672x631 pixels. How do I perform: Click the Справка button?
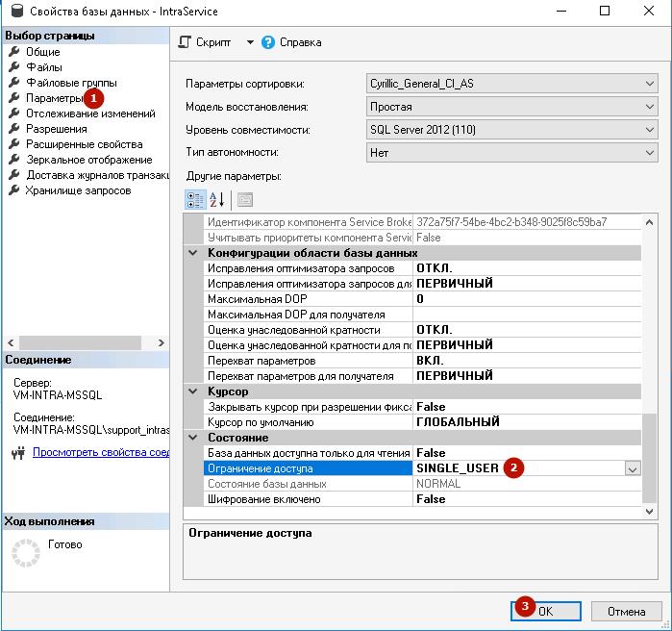(291, 42)
